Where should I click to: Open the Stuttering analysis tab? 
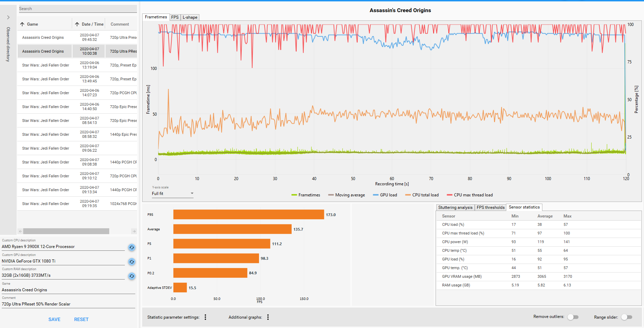pyautogui.click(x=455, y=207)
